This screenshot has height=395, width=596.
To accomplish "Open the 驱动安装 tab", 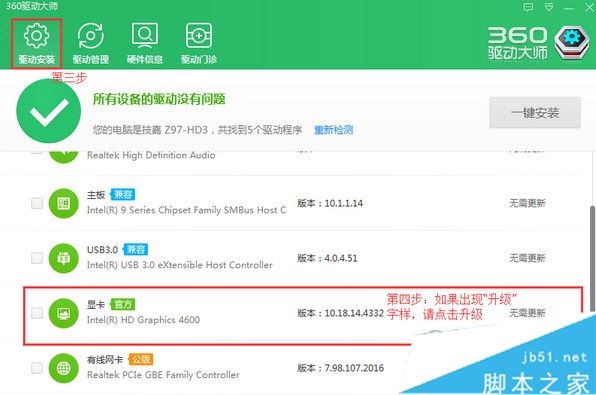I will point(36,43).
